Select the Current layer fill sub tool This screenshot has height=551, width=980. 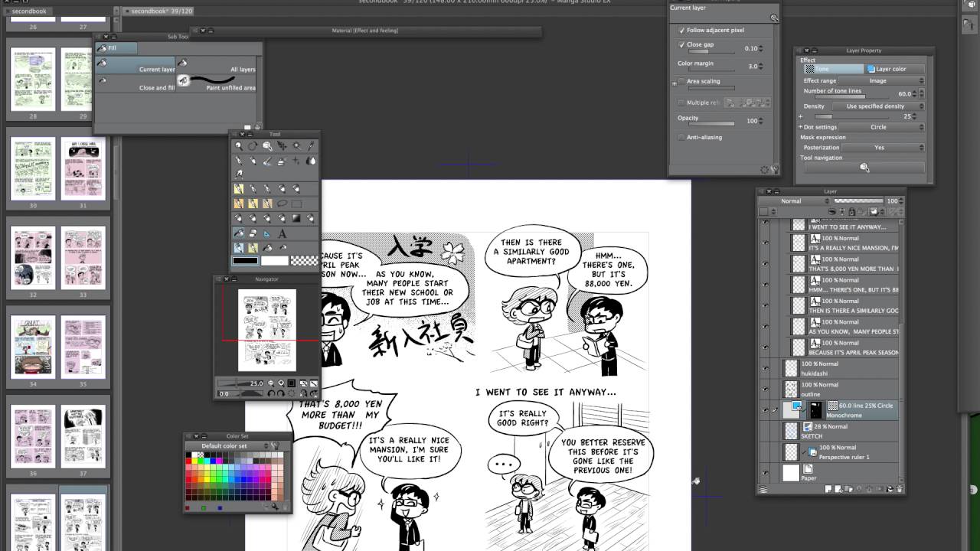[136, 65]
